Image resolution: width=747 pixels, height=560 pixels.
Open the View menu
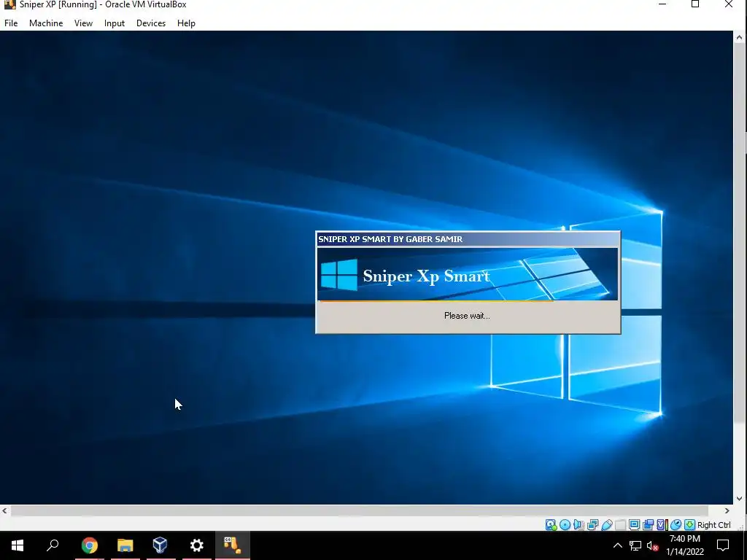[83, 23]
